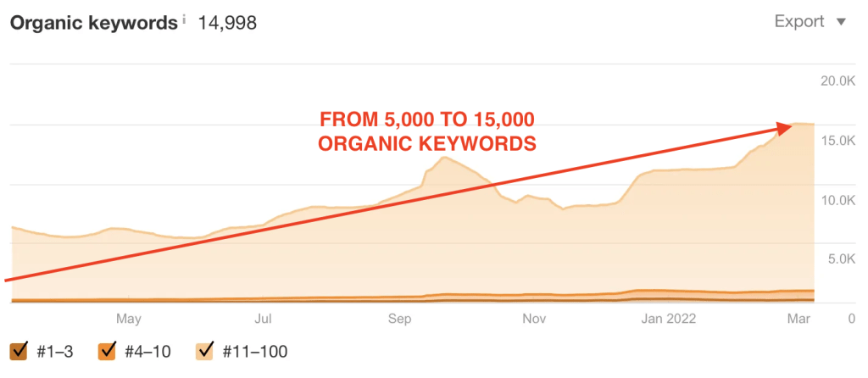Click the 10.0K y-axis value

tap(838, 200)
